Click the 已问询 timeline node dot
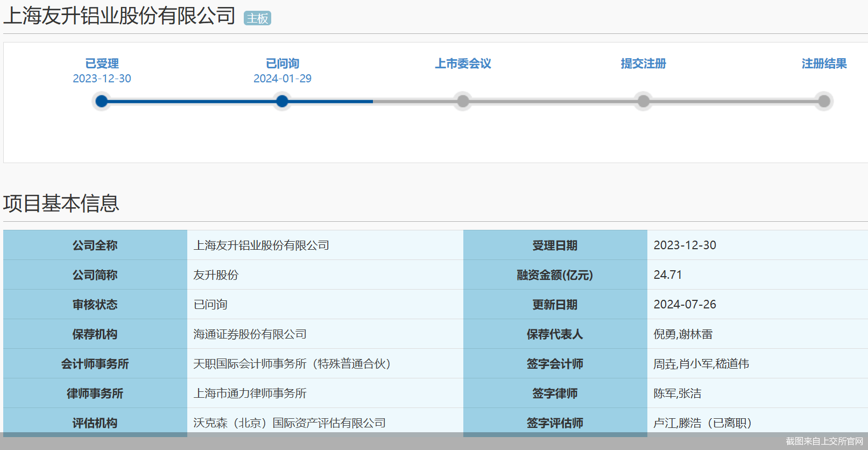 tap(282, 101)
